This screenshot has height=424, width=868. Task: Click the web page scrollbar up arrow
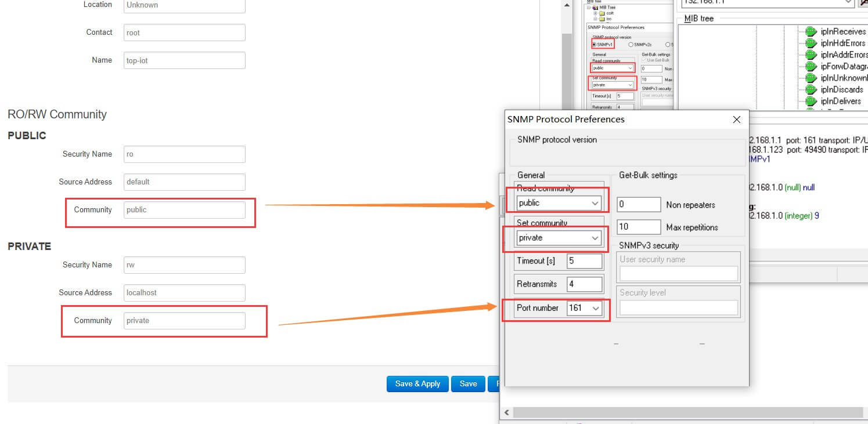(567, 5)
